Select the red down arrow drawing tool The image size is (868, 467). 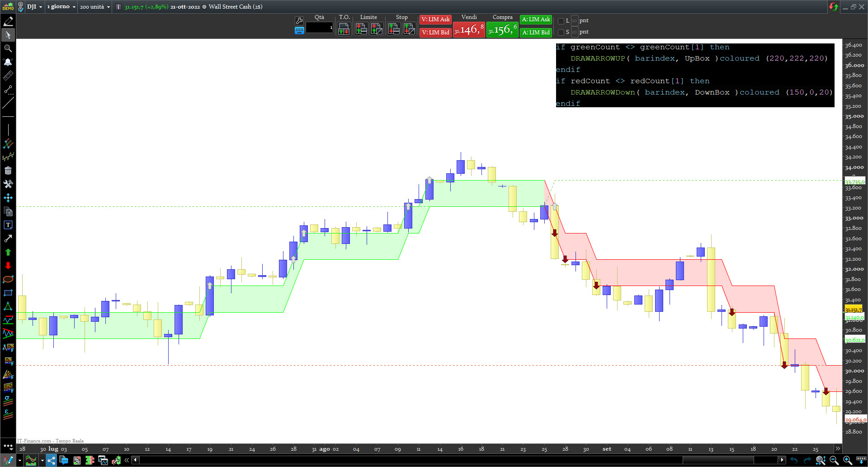pyautogui.click(x=8, y=266)
